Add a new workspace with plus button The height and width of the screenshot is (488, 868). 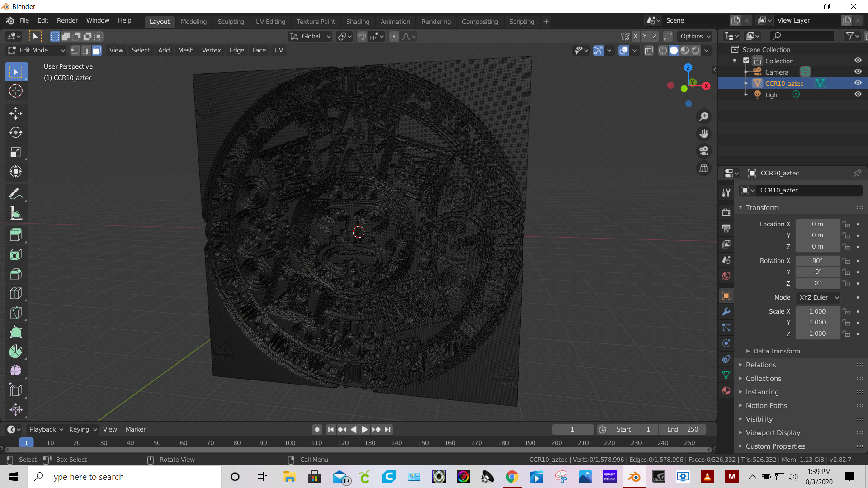click(x=546, y=22)
